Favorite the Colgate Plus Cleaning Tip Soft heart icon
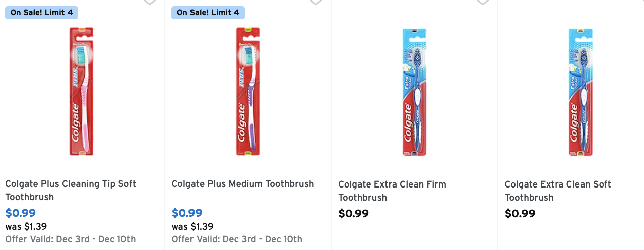 pos(149,2)
